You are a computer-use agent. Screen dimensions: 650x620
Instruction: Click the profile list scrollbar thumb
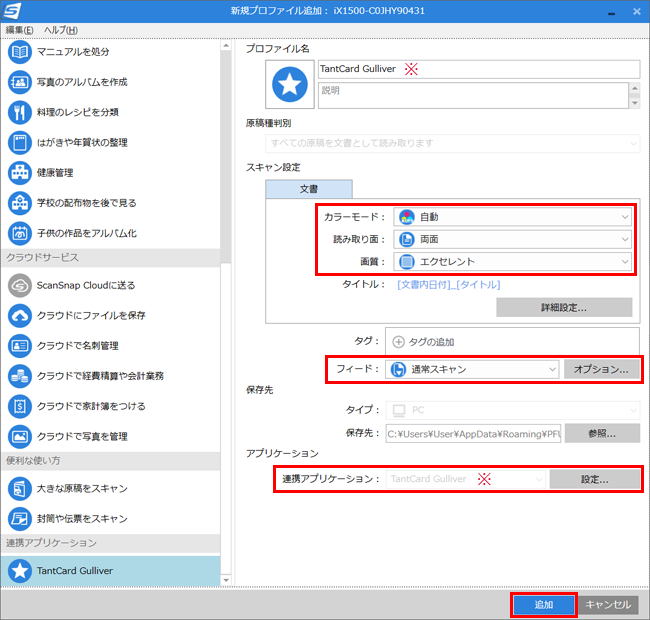(226, 157)
